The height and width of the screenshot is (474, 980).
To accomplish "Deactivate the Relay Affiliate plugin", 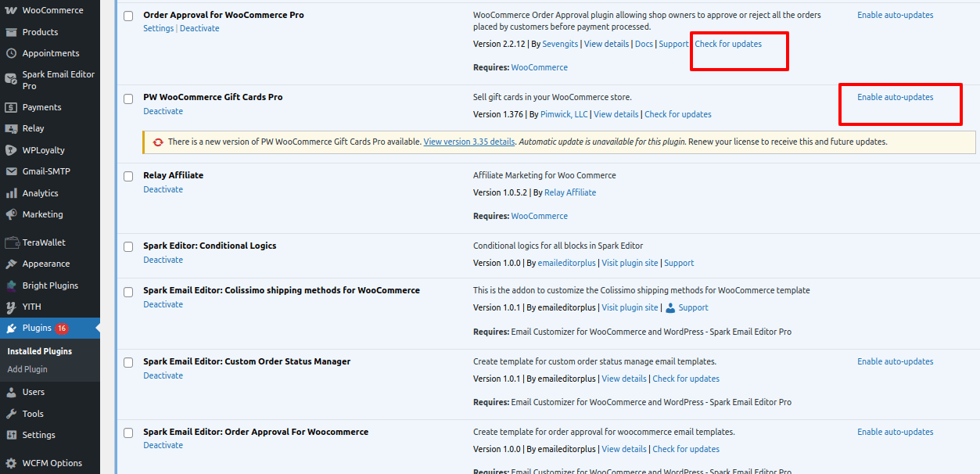I will [163, 189].
